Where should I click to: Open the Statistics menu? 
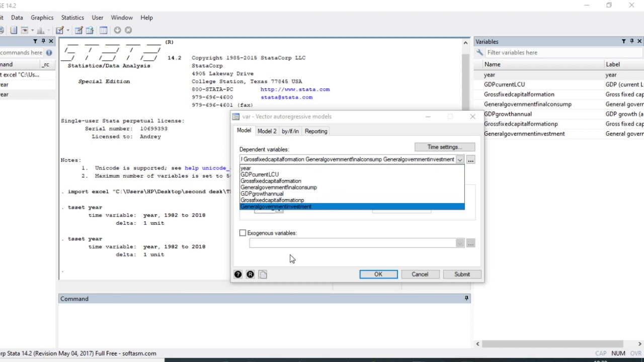(72, 18)
